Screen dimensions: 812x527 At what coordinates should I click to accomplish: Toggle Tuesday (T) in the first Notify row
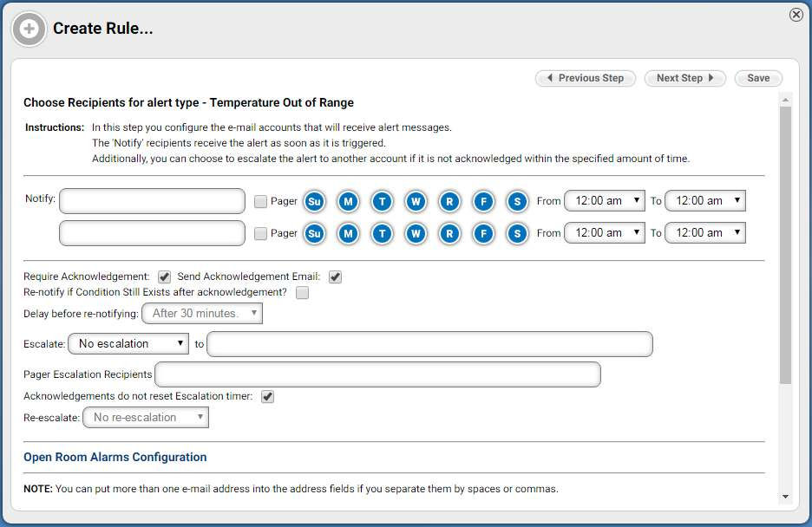pos(383,201)
